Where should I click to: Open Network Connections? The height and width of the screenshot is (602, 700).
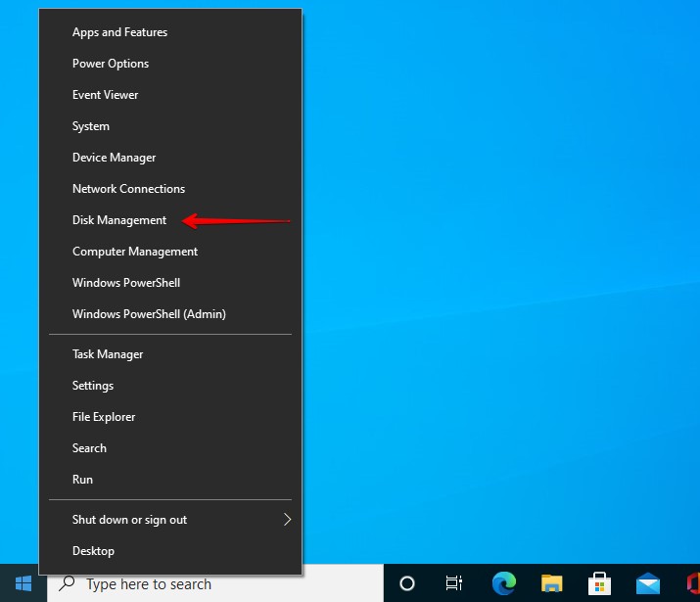(x=128, y=189)
